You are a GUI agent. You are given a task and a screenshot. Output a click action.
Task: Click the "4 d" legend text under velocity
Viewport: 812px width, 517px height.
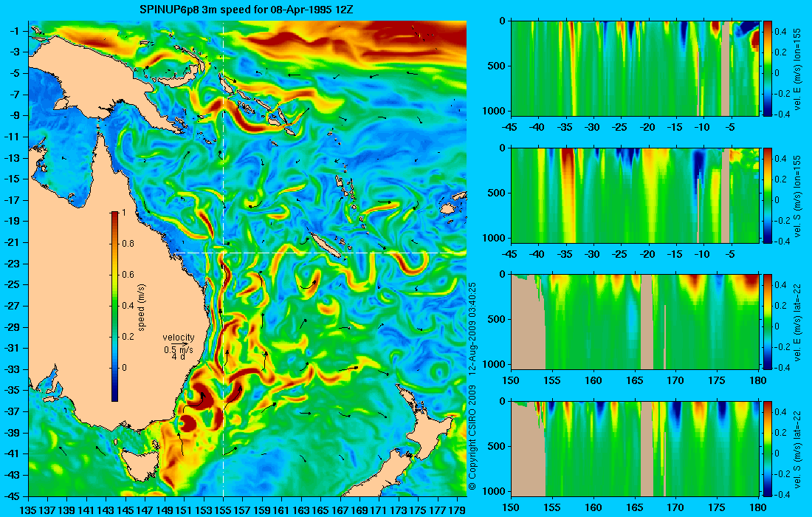coord(178,357)
